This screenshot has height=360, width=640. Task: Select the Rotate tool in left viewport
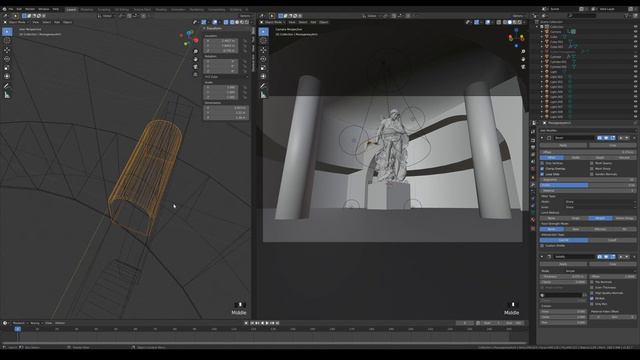[7, 59]
